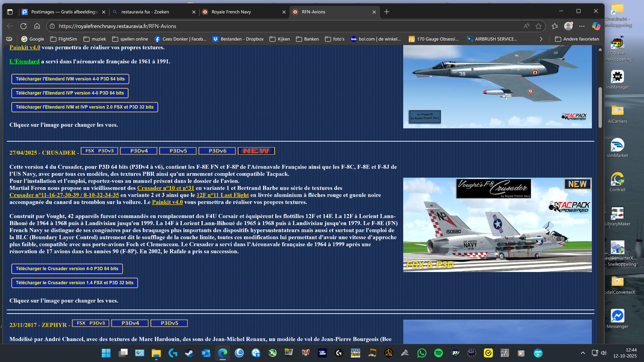The height and width of the screenshot is (362, 644).
Task: Open spellen online bookmarks folder
Action: (130, 39)
